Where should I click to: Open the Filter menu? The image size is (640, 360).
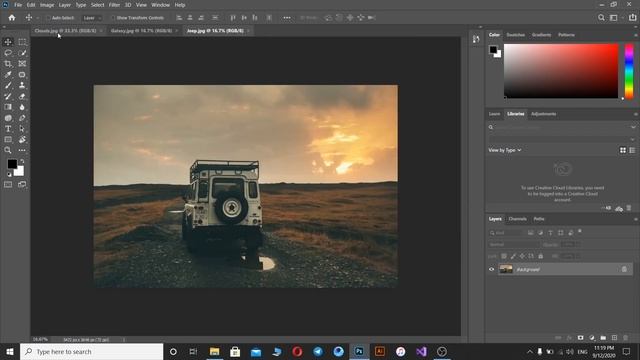[x=114, y=5]
